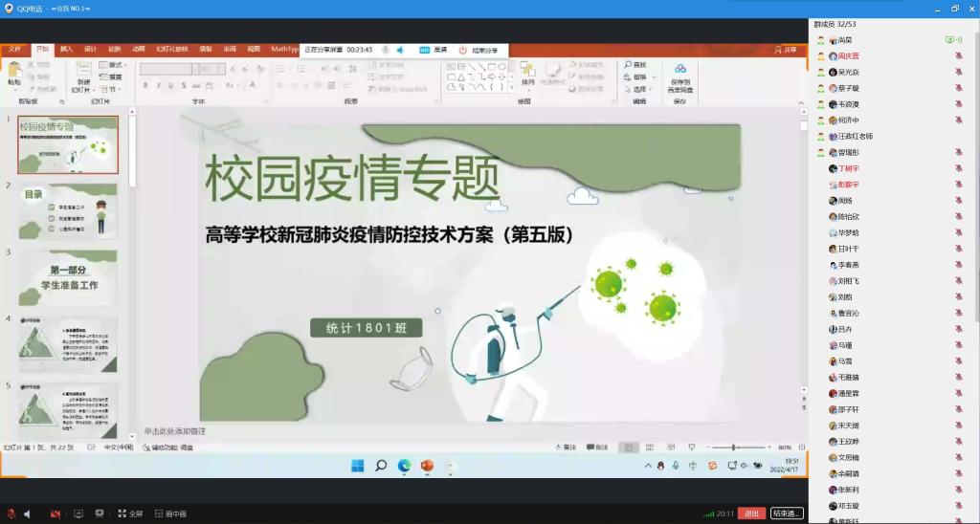Expand the Layout (版式) dropdown
Screen dimensions: 980x524
coord(114,64)
